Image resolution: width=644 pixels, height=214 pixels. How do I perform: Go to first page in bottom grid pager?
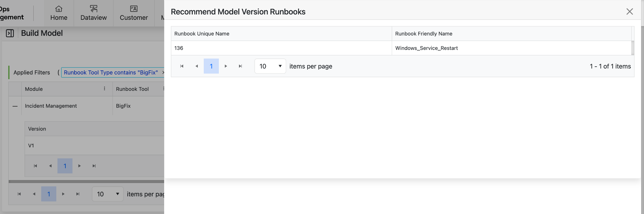pos(19,194)
